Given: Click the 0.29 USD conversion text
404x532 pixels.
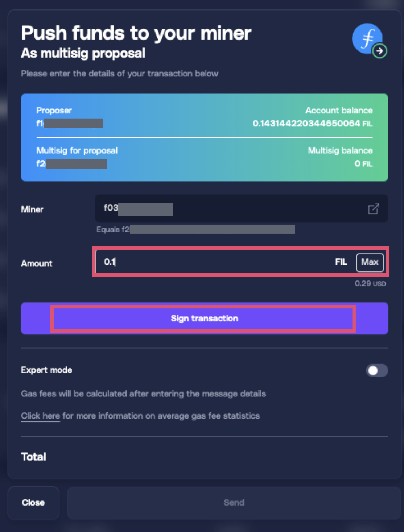Looking at the screenshot, I should pos(370,283).
